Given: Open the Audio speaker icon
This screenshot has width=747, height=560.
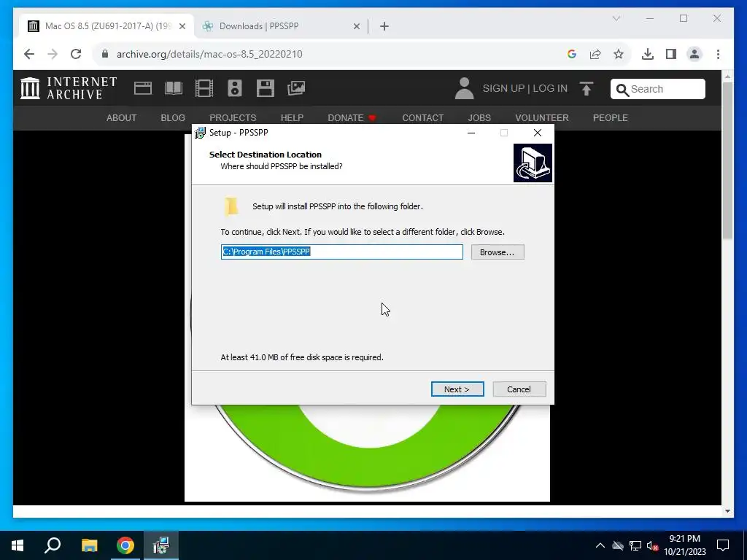Looking at the screenshot, I should click(234, 88).
